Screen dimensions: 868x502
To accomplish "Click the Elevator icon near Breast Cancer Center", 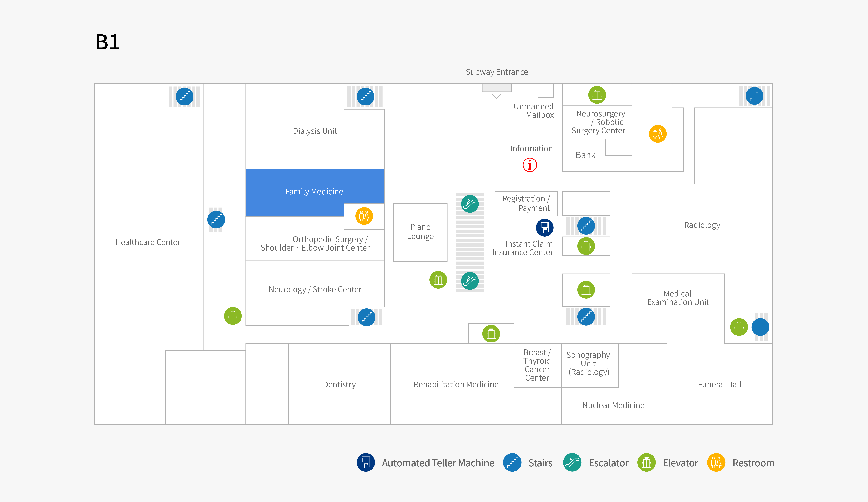I will pos(491,334).
